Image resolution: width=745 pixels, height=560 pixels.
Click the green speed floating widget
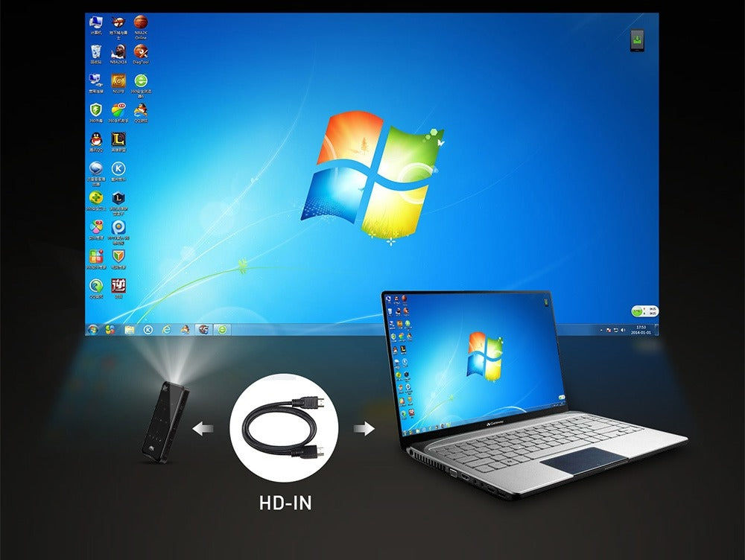[644, 311]
